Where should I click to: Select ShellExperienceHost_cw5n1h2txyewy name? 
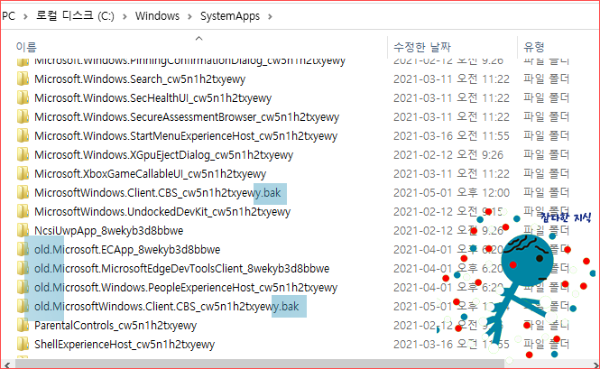pos(124,344)
